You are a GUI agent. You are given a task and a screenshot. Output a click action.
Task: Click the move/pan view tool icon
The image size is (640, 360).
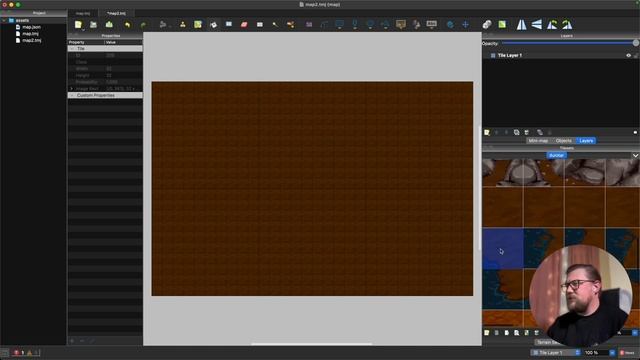(x=465, y=24)
